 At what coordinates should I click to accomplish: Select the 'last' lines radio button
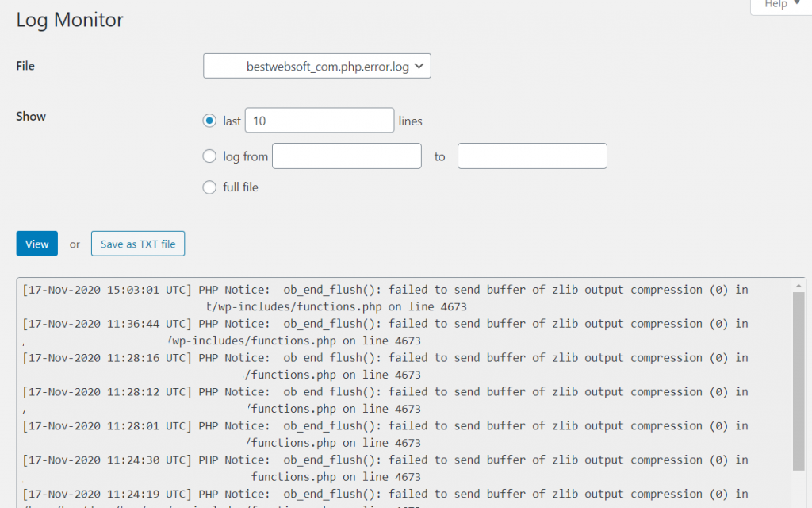[x=209, y=120]
